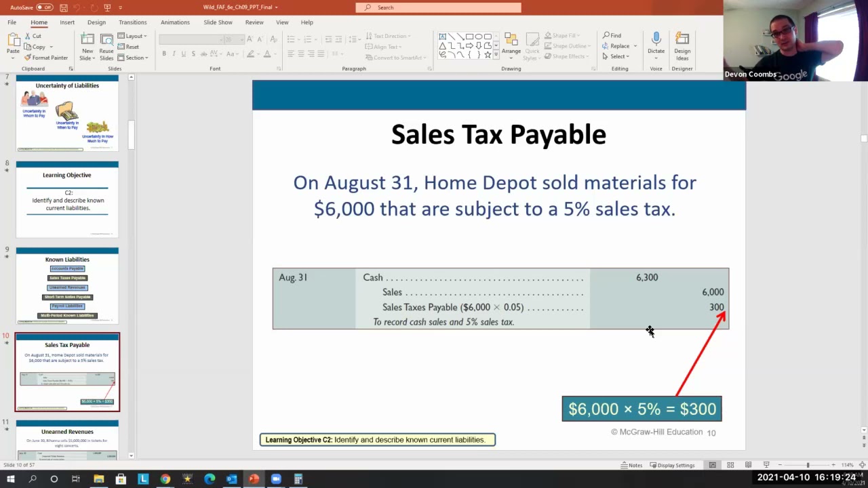
Task: Toggle the AutoSave switch
Action: [x=45, y=7]
